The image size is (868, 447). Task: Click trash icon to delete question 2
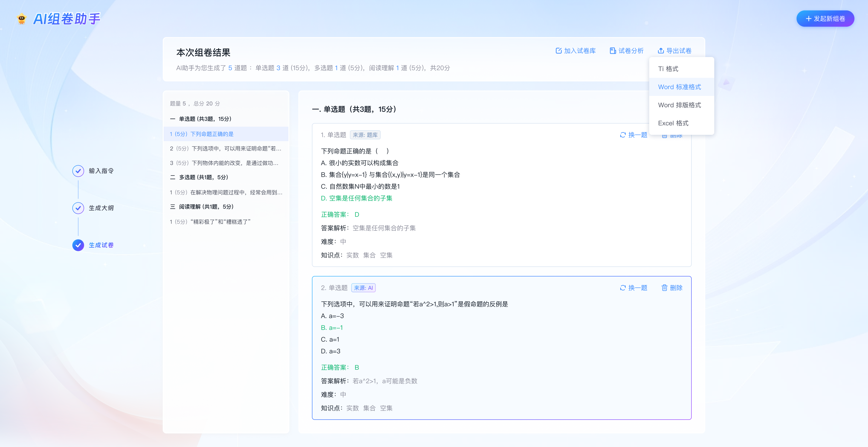coord(664,287)
